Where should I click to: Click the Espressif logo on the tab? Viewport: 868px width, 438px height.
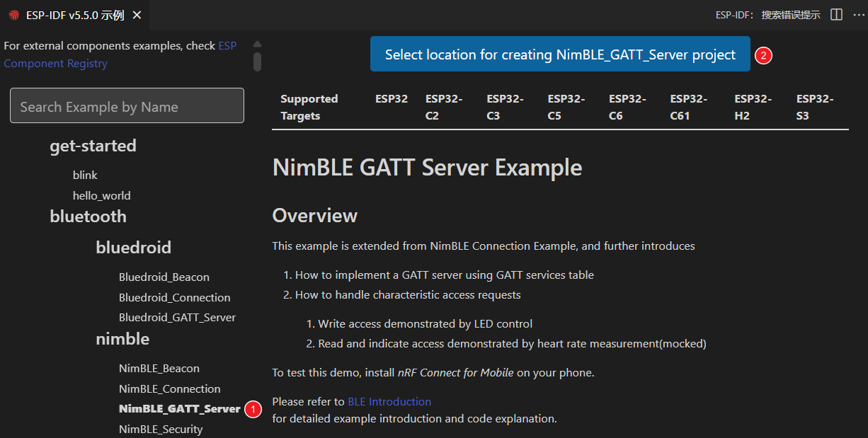coord(14,16)
